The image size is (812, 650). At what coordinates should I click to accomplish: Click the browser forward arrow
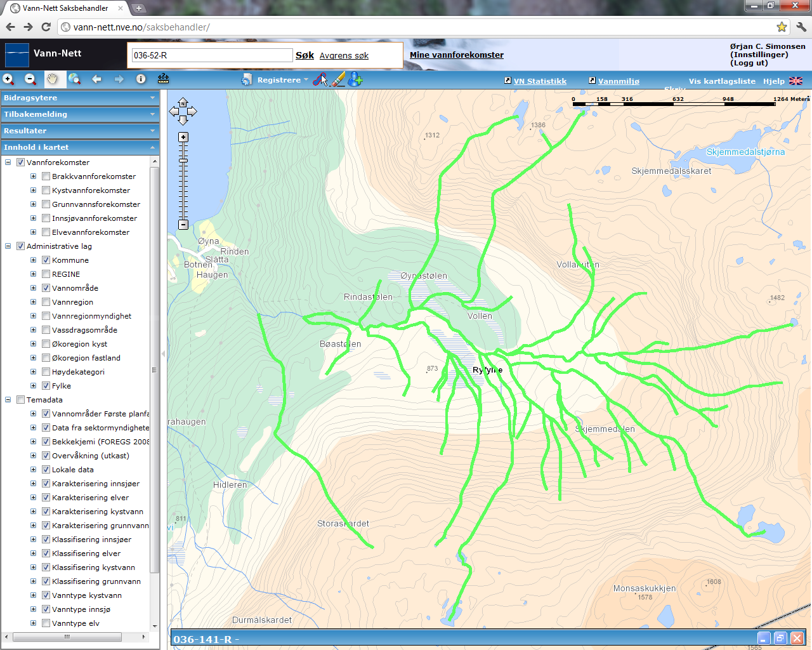pyautogui.click(x=28, y=27)
